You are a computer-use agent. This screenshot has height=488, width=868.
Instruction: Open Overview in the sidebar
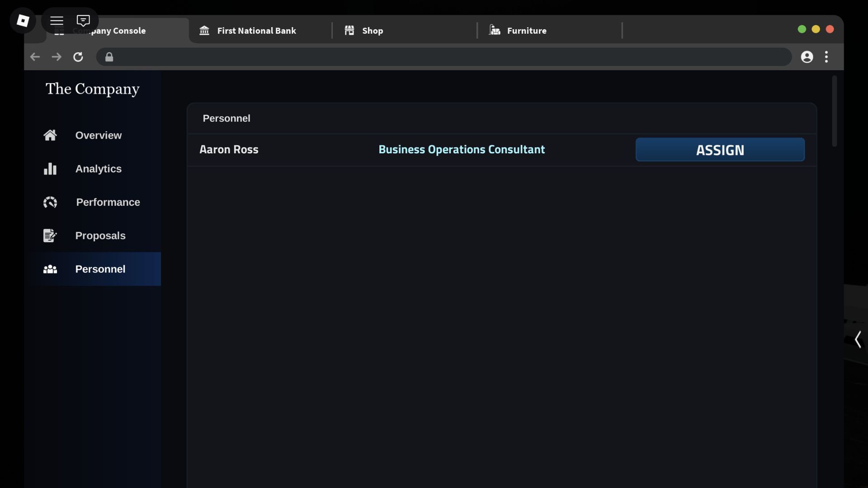pos(93,135)
